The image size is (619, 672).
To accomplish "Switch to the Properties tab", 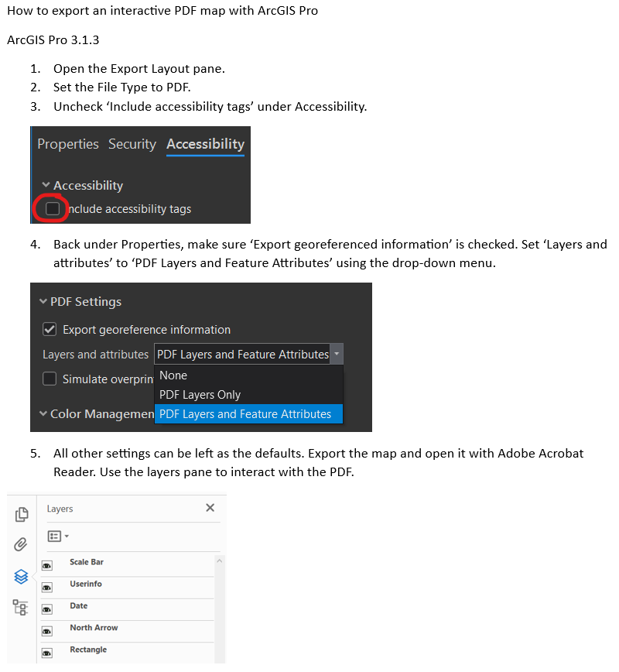I will coord(68,144).
